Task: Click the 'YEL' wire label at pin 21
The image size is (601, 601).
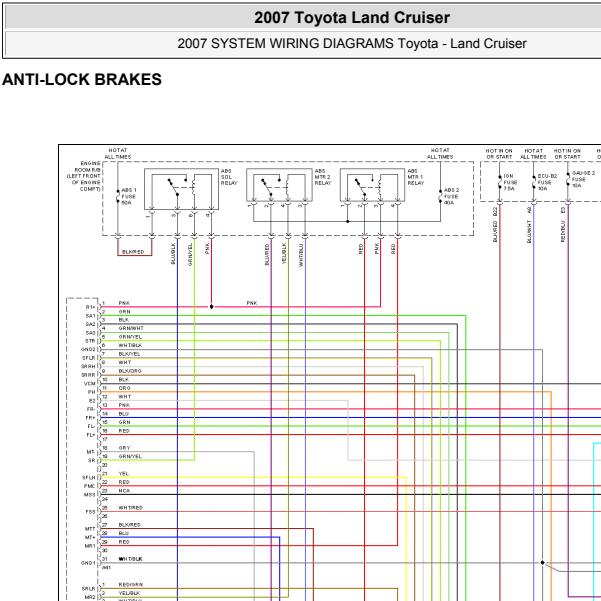Action: point(124,474)
